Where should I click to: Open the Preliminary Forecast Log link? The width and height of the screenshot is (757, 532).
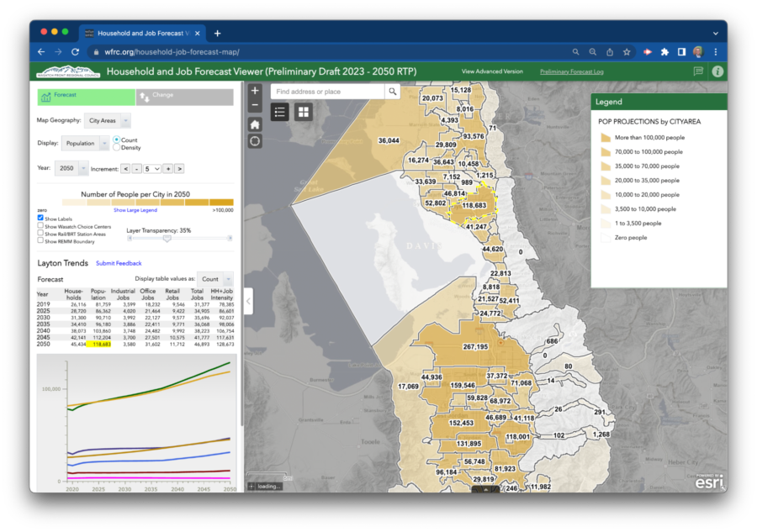point(571,72)
